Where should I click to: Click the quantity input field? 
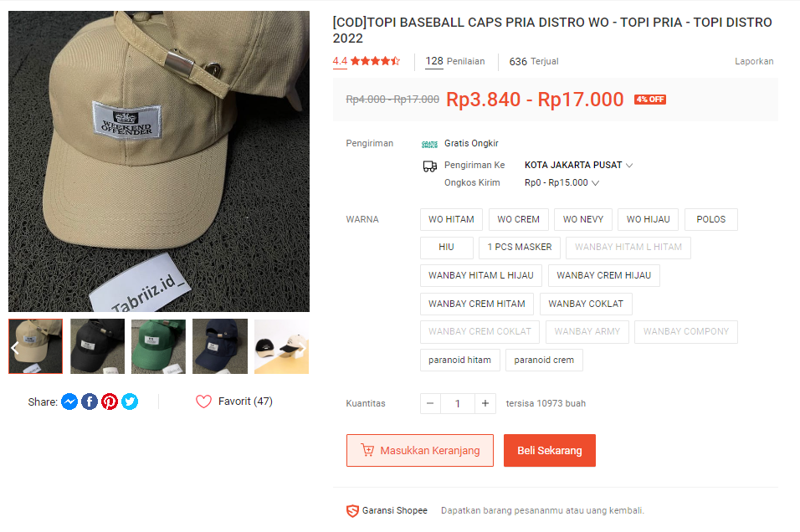pyautogui.click(x=458, y=403)
